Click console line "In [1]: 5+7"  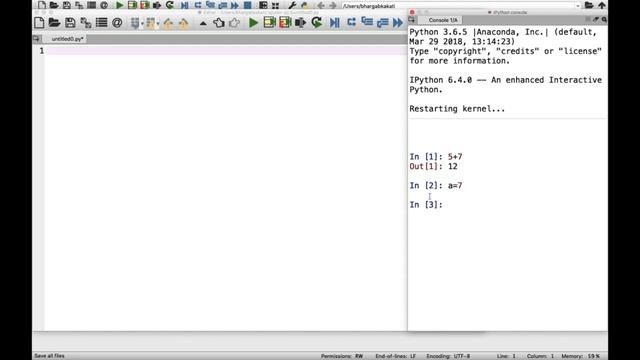coord(436,157)
